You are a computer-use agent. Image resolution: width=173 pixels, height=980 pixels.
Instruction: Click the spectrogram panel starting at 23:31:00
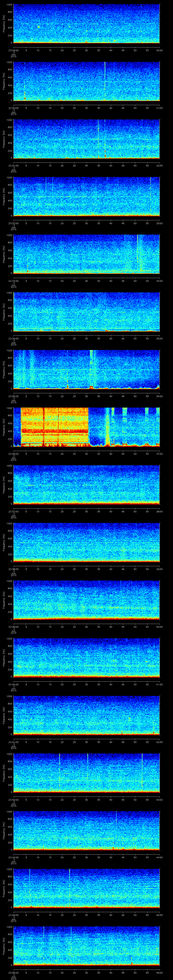pyautogui.click(x=86, y=139)
